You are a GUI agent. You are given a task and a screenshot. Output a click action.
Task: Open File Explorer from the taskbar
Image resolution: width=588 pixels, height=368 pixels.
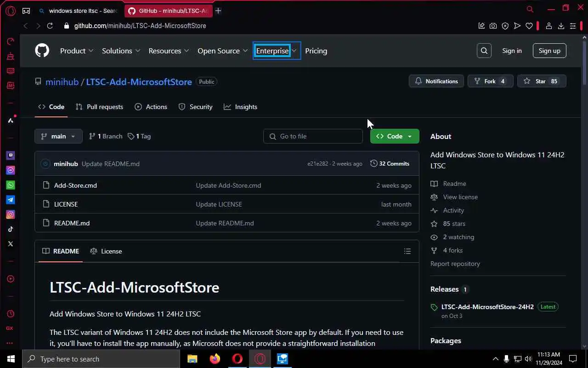(x=192, y=359)
